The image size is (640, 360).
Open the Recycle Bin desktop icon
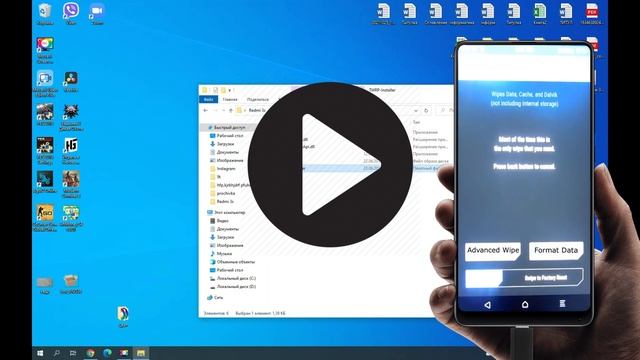[x=45, y=13]
